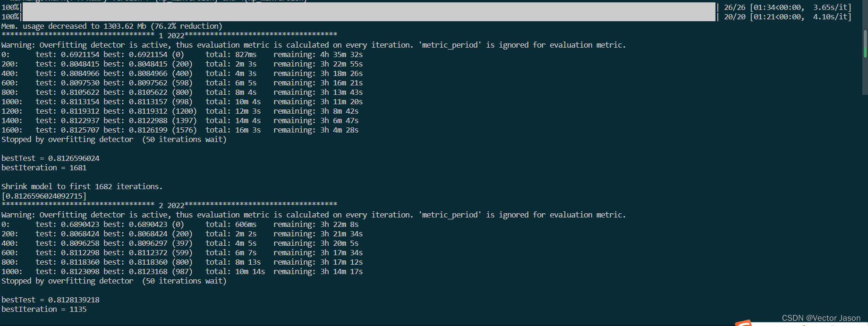Screen dimensions: 868x326
Task: Click the row with test 0.8096258
Action: [180, 243]
